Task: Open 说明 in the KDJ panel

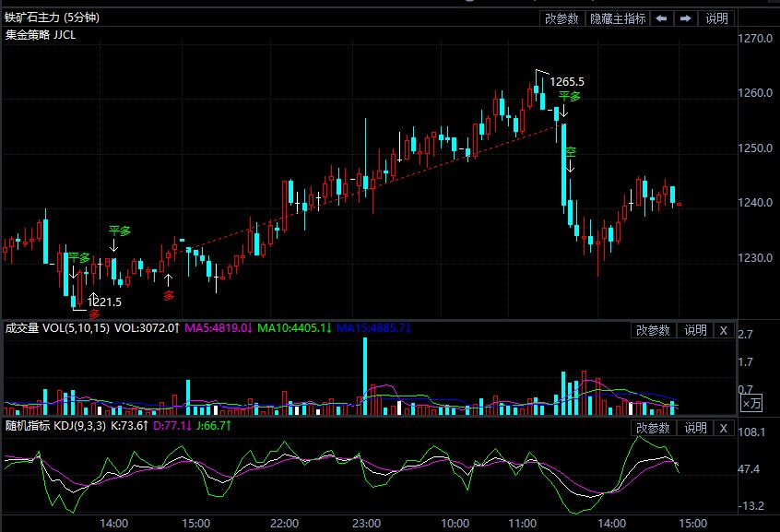Action: 695,429
